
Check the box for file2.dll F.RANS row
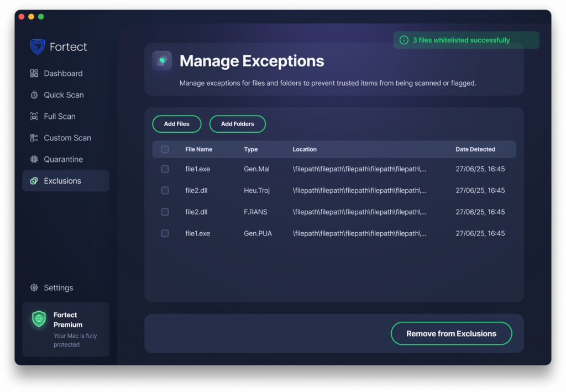click(x=165, y=212)
